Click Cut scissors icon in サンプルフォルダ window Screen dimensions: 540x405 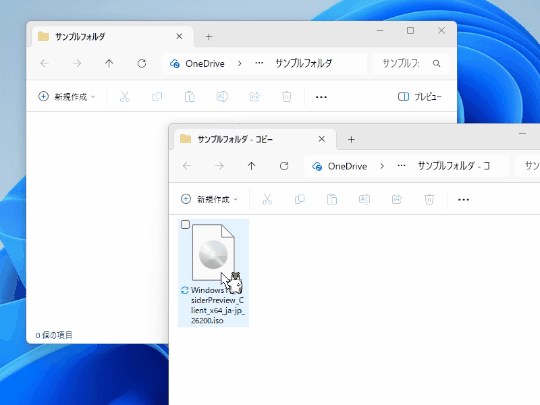tap(125, 97)
